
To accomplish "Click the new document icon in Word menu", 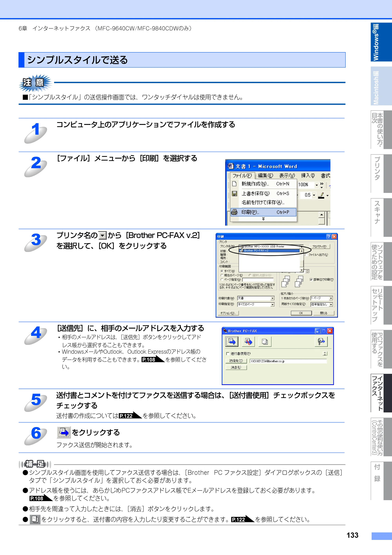I will pyautogui.click(x=234, y=184).
